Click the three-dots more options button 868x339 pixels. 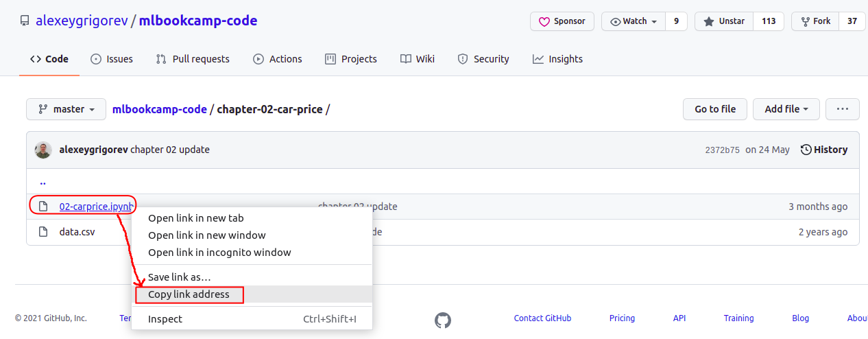tap(843, 109)
